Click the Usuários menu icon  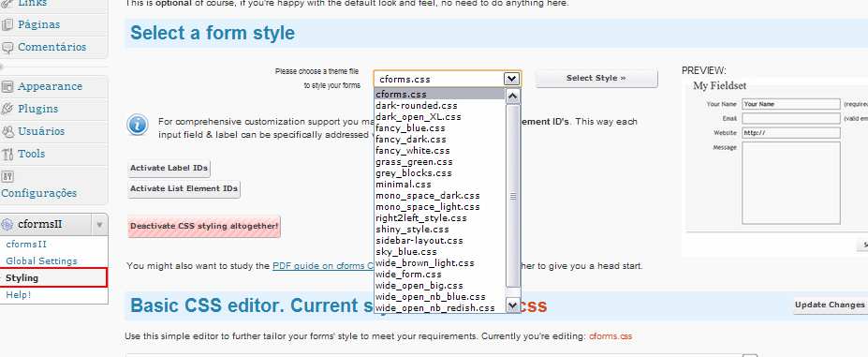tap(7, 131)
